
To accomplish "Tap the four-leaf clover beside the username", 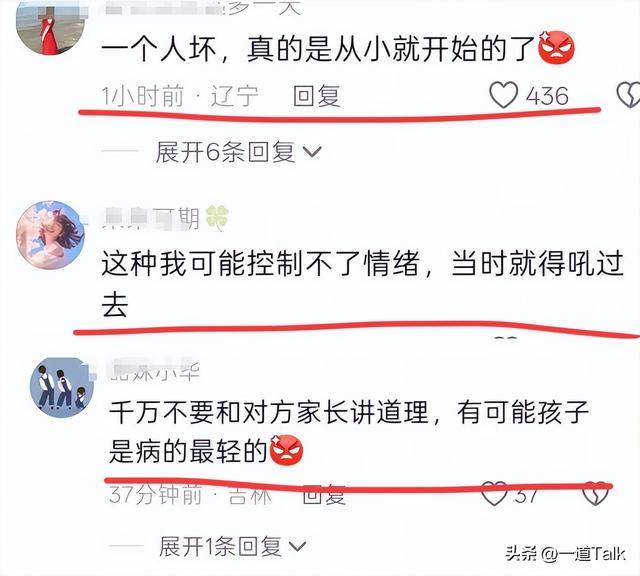I will coord(217,218).
